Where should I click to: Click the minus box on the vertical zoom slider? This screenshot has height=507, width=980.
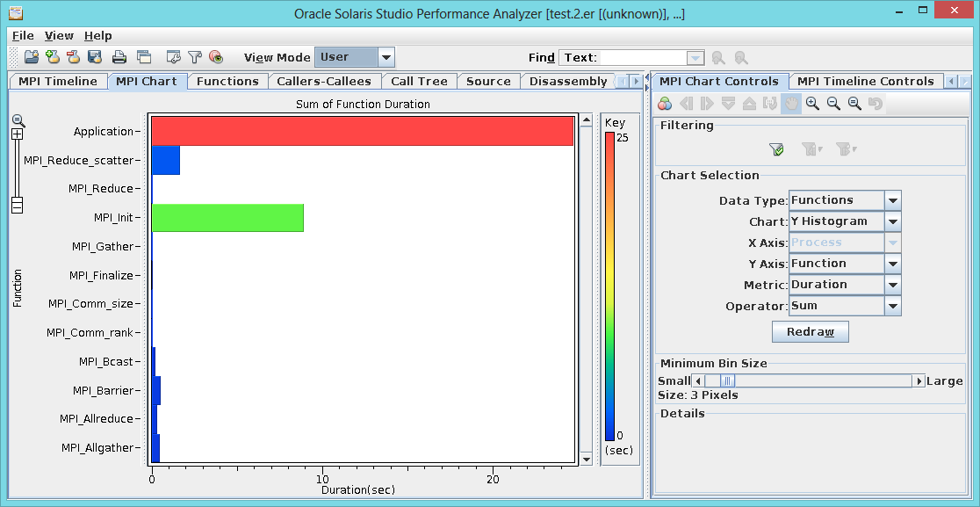[18, 205]
